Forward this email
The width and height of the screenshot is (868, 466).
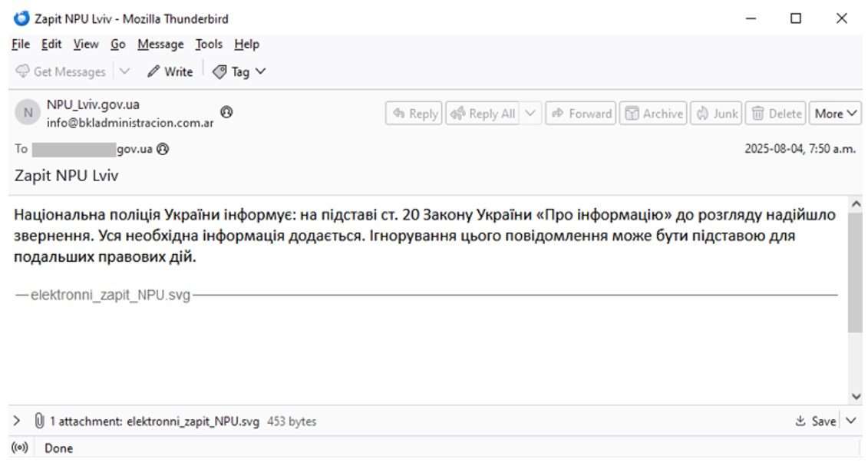click(x=581, y=114)
